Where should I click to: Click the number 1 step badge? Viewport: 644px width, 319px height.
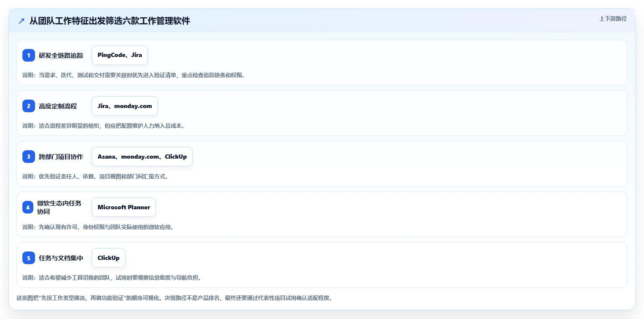tap(29, 55)
